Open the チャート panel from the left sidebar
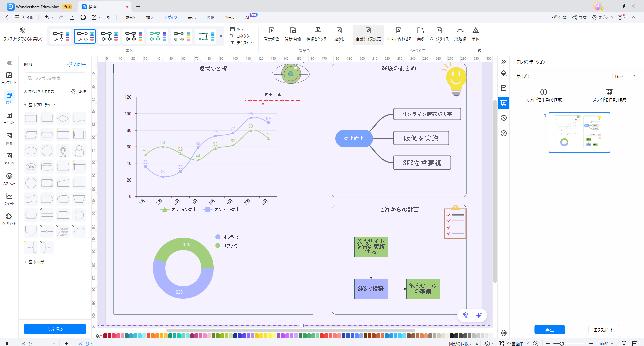Viewport: 644px width, 346px height. (9, 198)
